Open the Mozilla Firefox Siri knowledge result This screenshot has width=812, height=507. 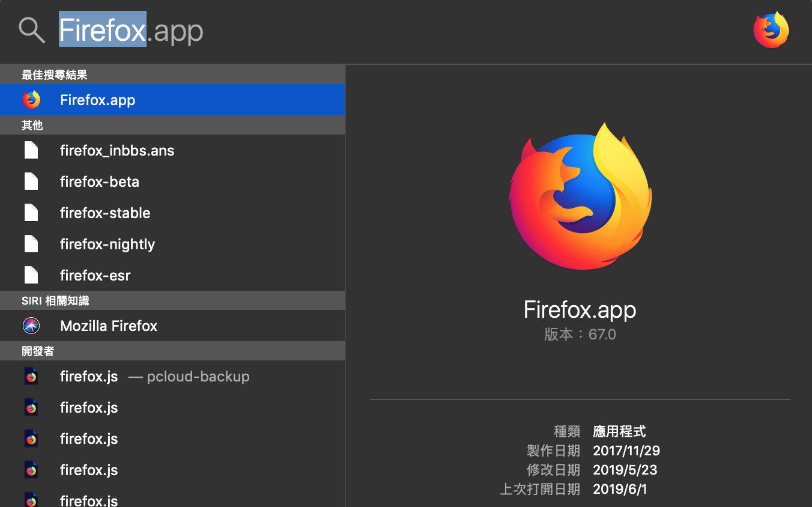[x=109, y=326]
